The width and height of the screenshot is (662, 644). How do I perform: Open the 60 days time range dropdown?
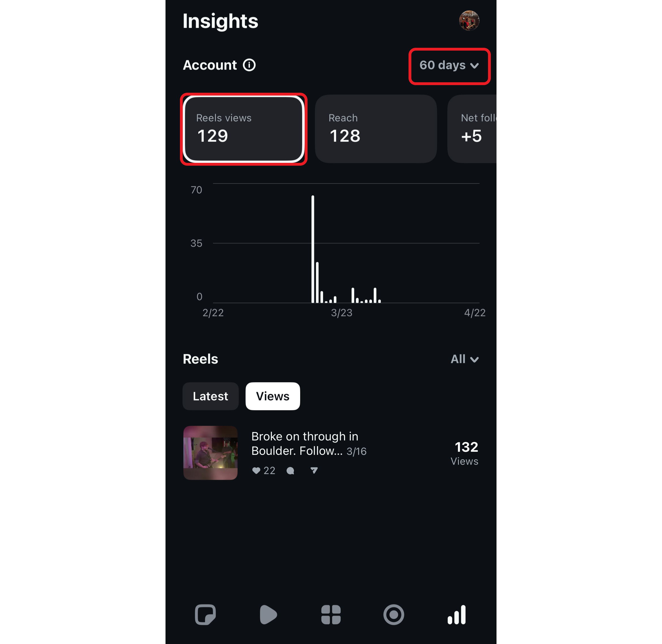449,66
